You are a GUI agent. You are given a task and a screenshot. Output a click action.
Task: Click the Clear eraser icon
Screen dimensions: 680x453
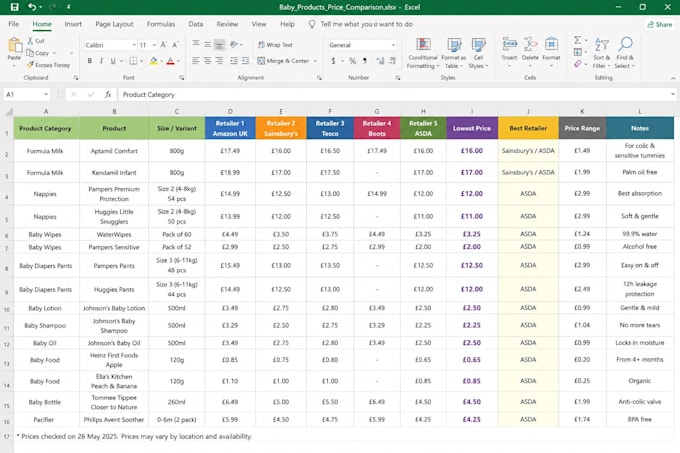click(x=578, y=64)
